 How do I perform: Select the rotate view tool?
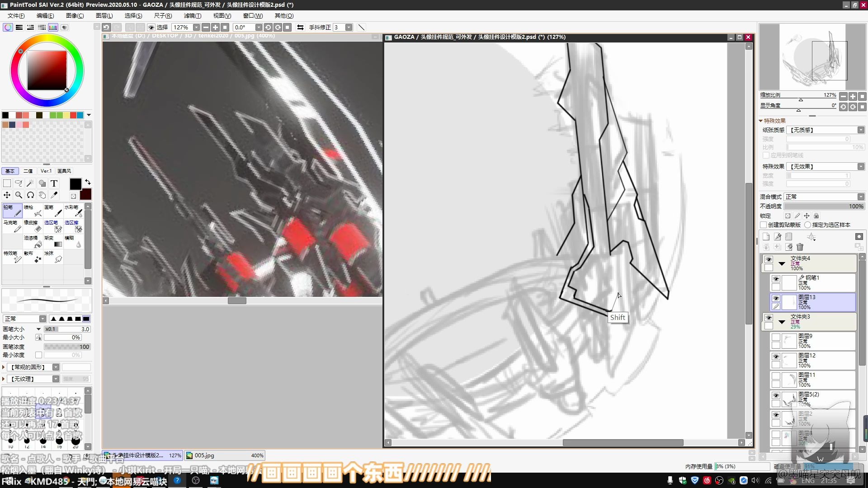tap(30, 195)
